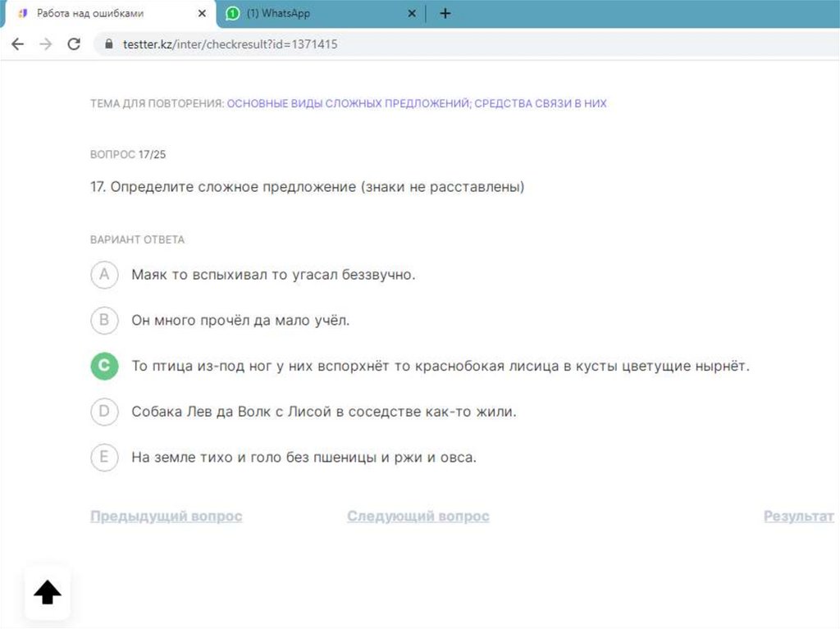Select answer option E
Screen dimensions: 840x629
104,458
